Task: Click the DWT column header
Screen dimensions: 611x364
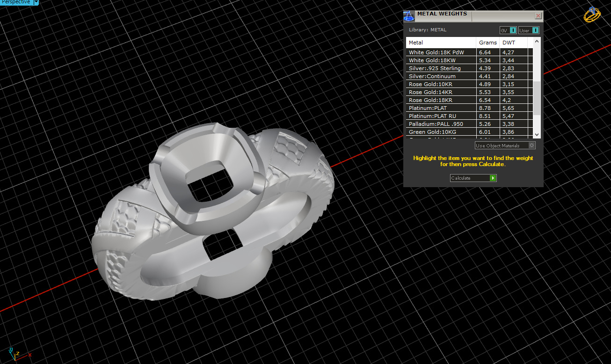Action: click(514, 43)
